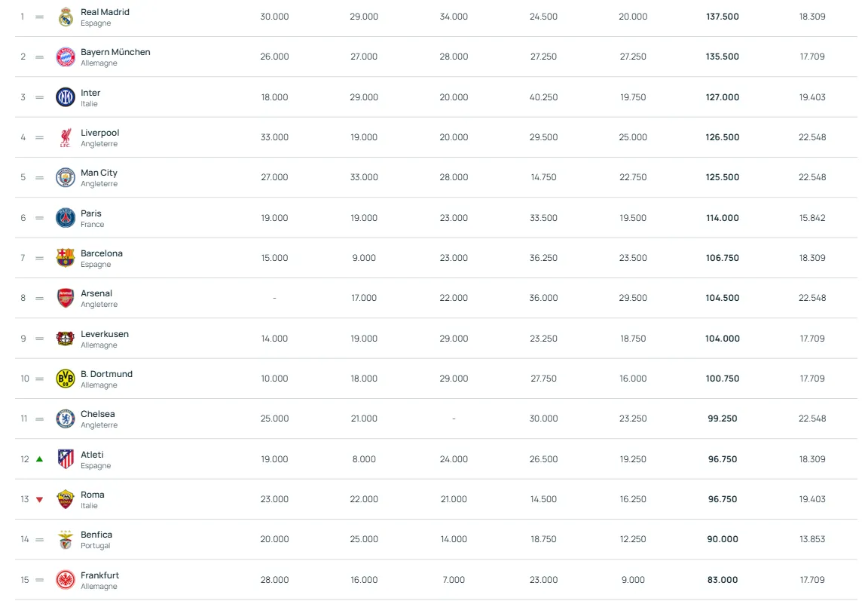
Task: Click the Barcelona club crest
Action: click(x=66, y=258)
